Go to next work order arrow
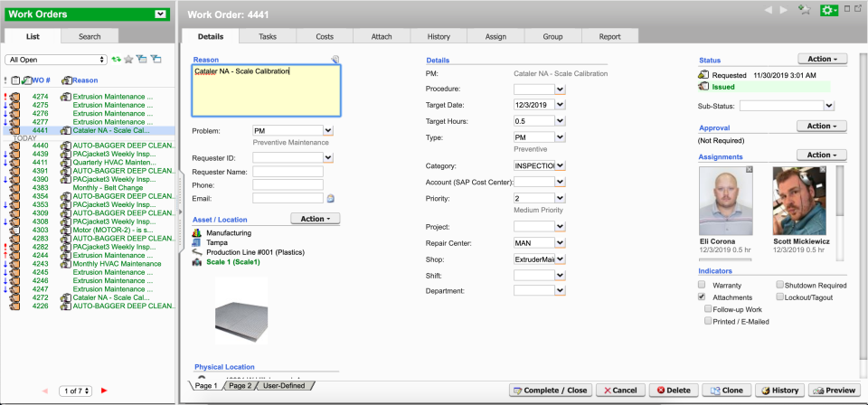The width and height of the screenshot is (868, 405). point(783,10)
